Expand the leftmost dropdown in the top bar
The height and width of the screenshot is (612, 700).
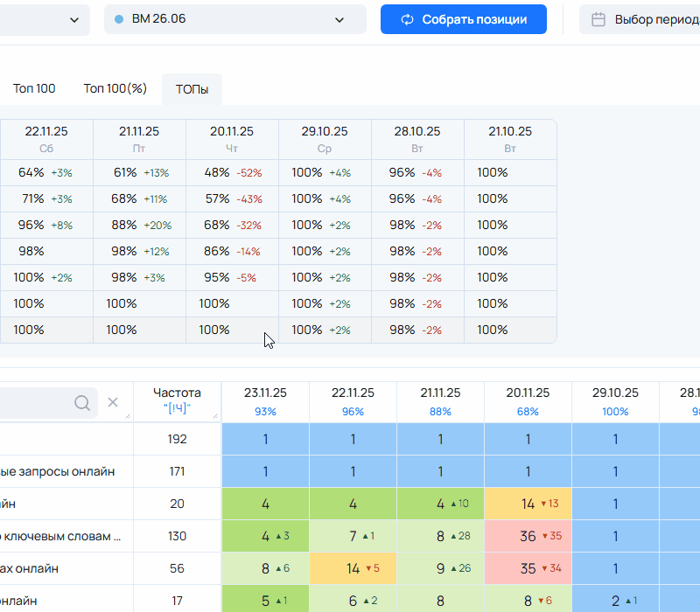pos(74,19)
